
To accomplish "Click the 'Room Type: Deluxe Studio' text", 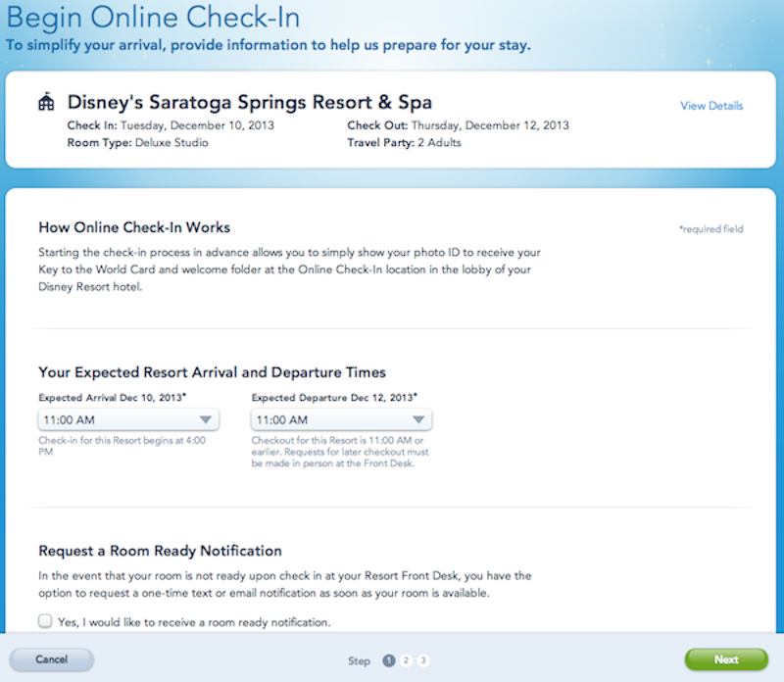I will click(137, 142).
